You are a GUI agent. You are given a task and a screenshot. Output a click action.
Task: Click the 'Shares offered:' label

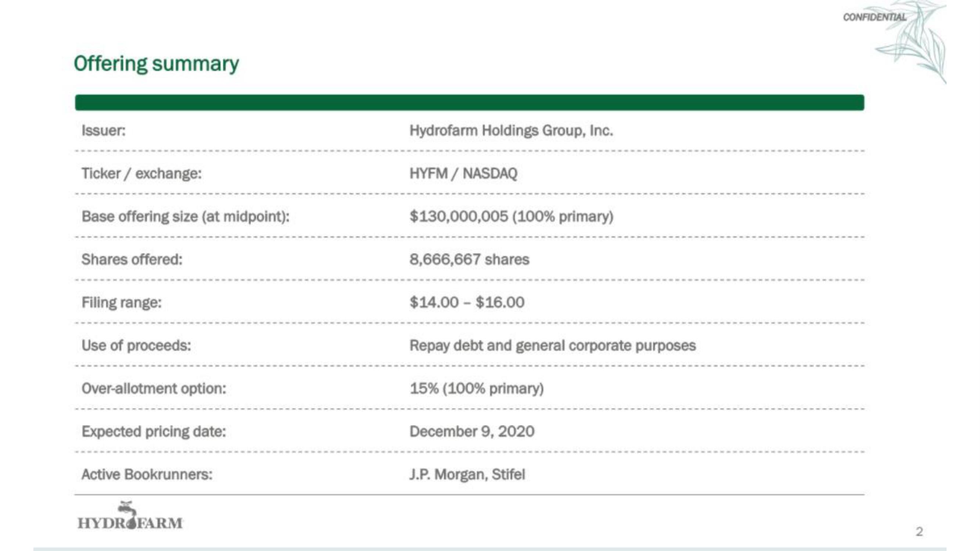tap(132, 259)
